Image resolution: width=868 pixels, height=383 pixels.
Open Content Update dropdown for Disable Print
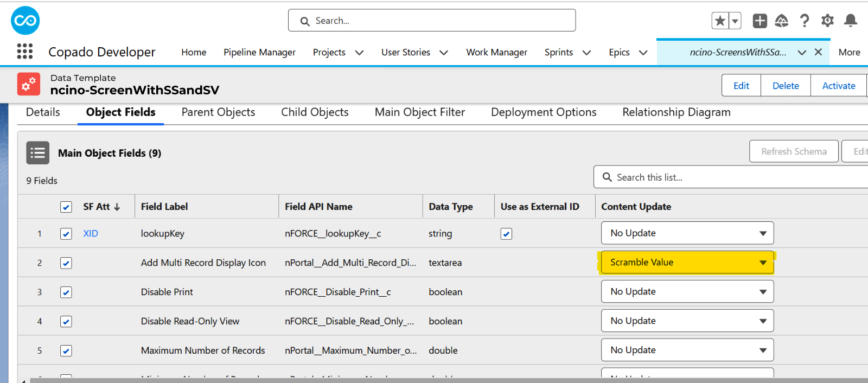pos(687,292)
